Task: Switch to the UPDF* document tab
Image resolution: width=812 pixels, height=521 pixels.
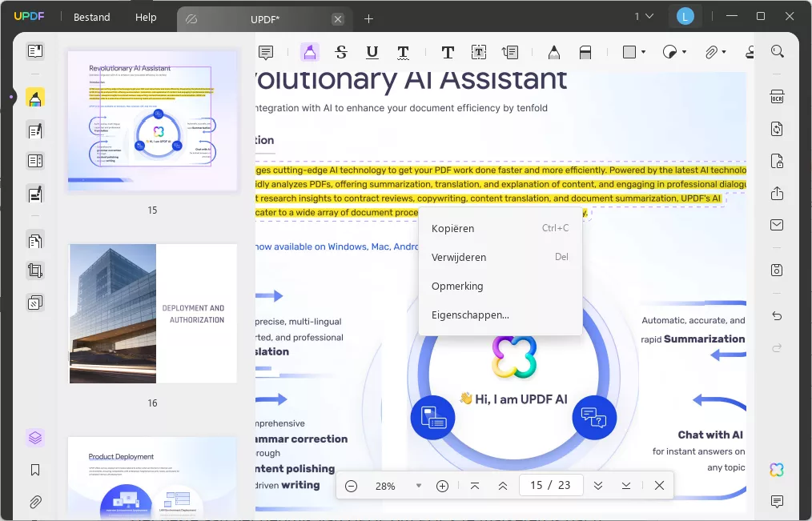Action: [x=264, y=20]
